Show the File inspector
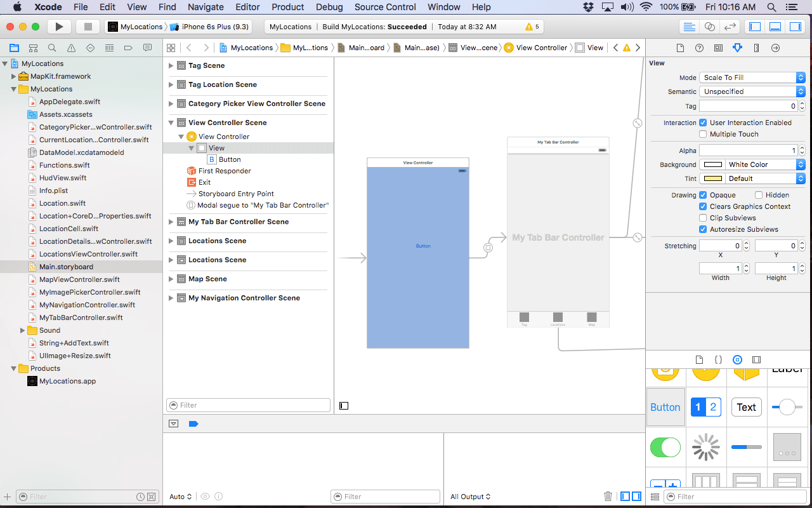812x508 pixels. (680, 48)
